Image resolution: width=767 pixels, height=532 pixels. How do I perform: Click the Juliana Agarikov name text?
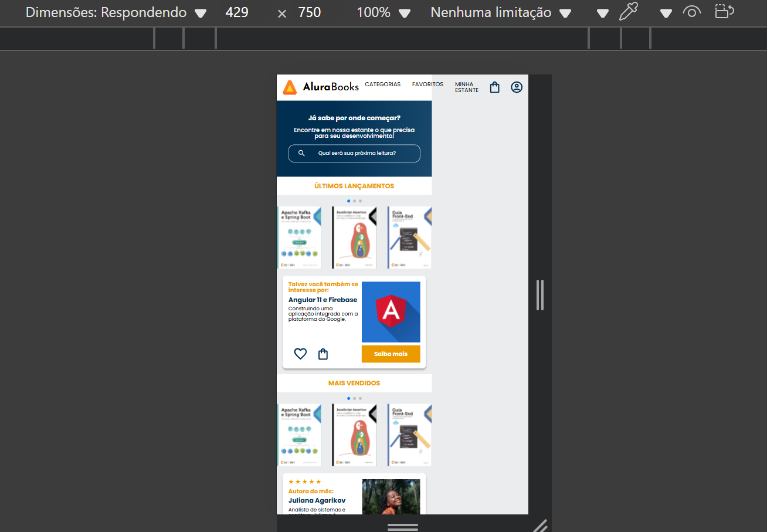click(317, 500)
